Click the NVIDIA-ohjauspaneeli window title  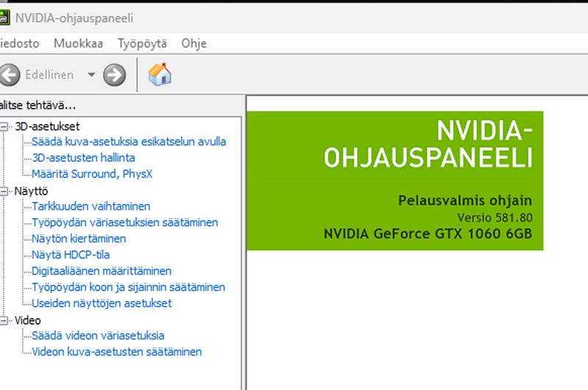coord(74,18)
